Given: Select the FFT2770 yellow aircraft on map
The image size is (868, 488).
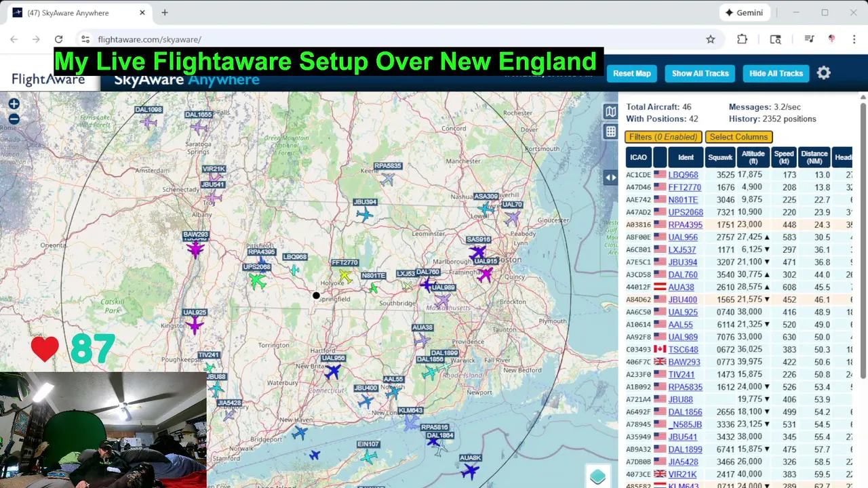Looking at the screenshot, I should point(345,276).
